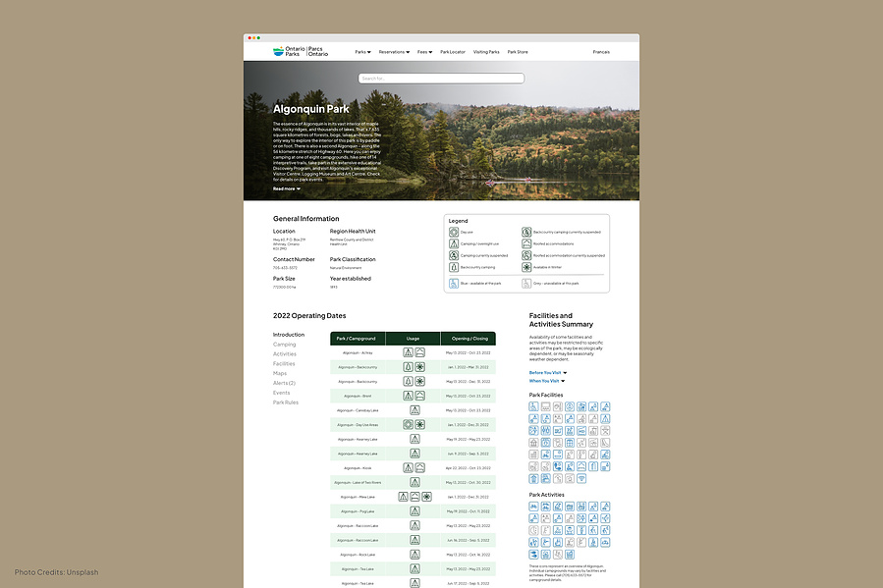The image size is (883, 588).
Task: Click the camping icon in the Algonquin - Achray row
Action: [x=409, y=352]
